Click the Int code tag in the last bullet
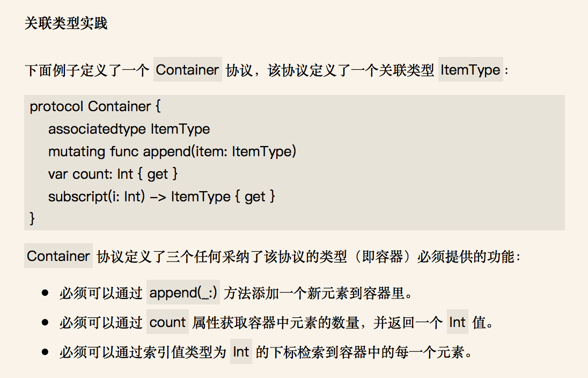588x378 pixels. click(241, 352)
